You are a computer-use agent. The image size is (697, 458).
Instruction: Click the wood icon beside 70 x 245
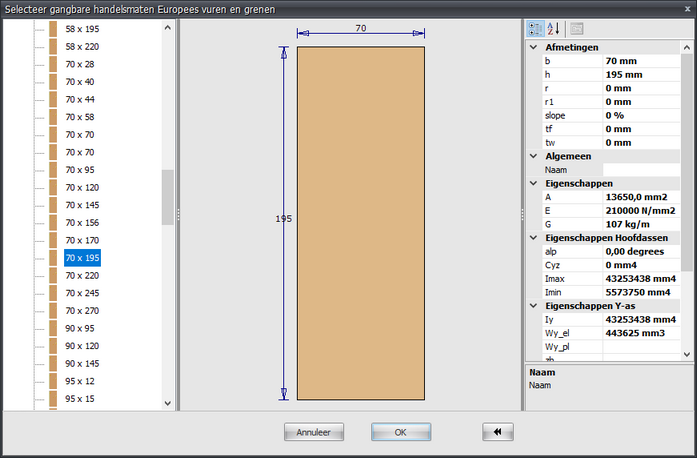53,293
